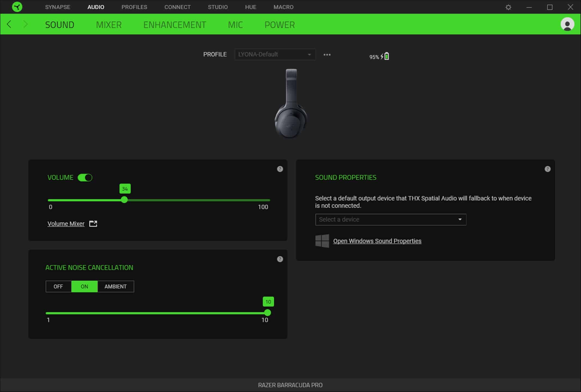This screenshot has height=392, width=581.
Task: Click the maximum volume 100 label
Action: coord(263,207)
